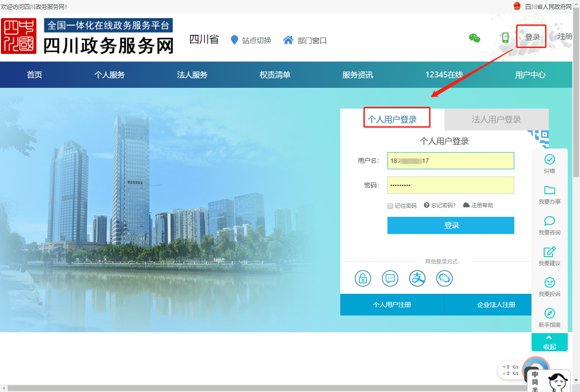Open the 个人服务 menu

coord(109,75)
